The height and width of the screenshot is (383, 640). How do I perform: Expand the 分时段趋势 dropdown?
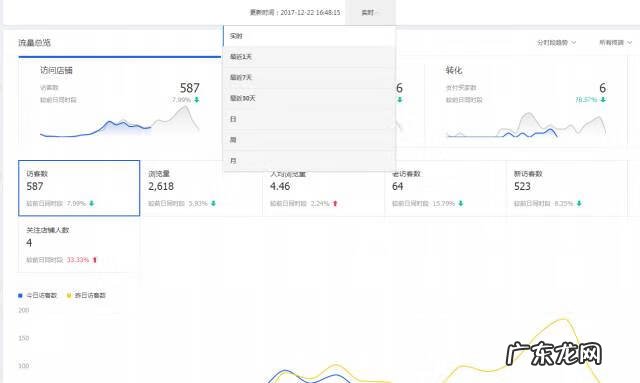tap(556, 42)
